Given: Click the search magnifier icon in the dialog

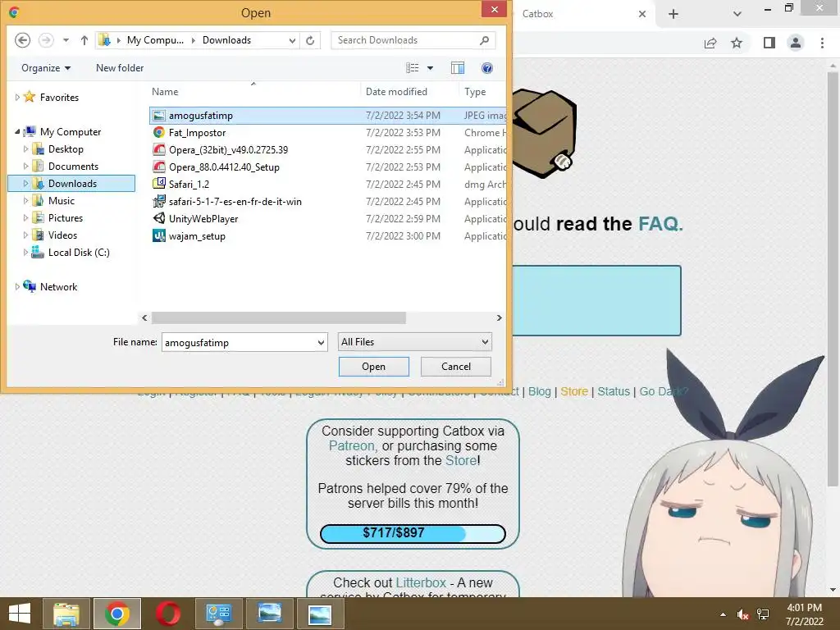Looking at the screenshot, I should click(x=484, y=40).
